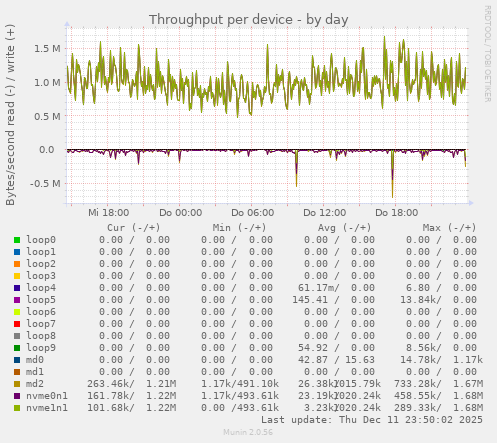
Task: Click the Min (-/+) column header
Action: pos(239,228)
